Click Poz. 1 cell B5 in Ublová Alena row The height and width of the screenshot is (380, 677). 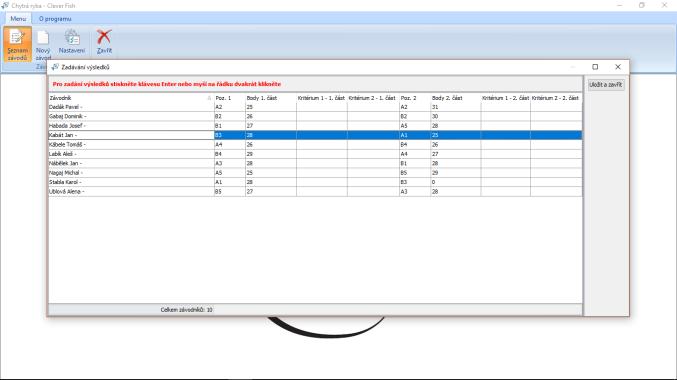click(x=229, y=192)
